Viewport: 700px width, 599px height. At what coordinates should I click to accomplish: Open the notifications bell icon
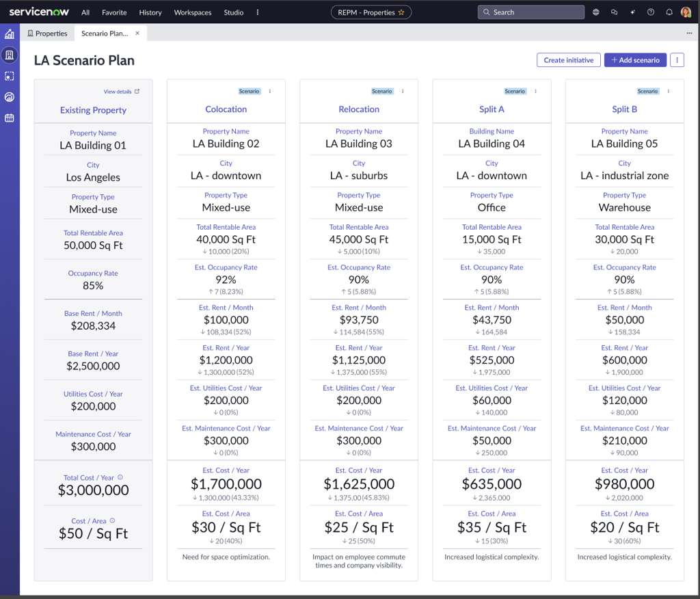click(669, 12)
